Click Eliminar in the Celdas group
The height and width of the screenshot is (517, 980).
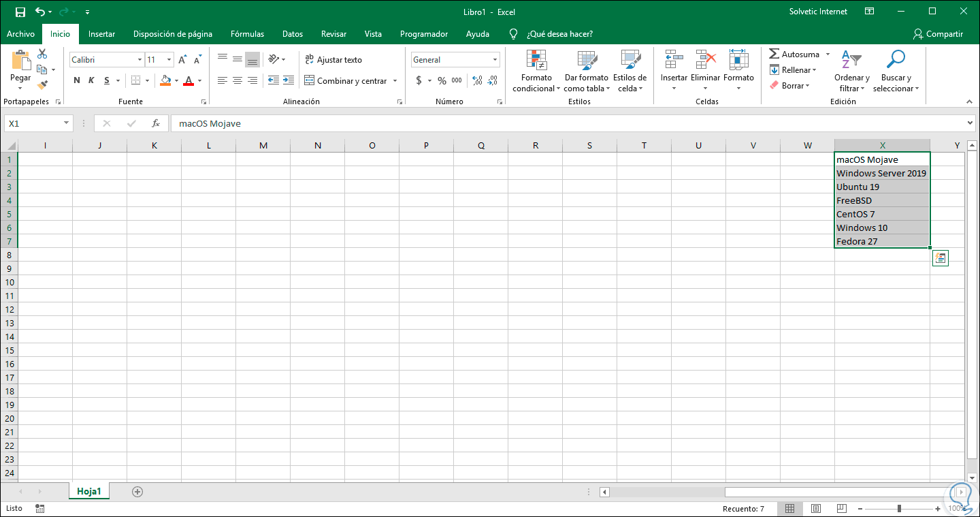coord(705,71)
